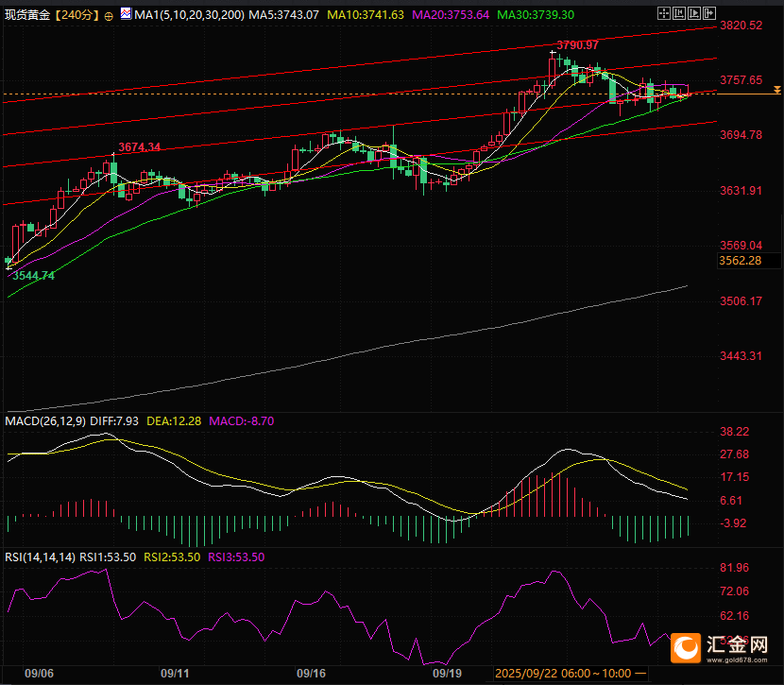
Task: Click the 27.68 MACD axis label
Action: point(735,454)
